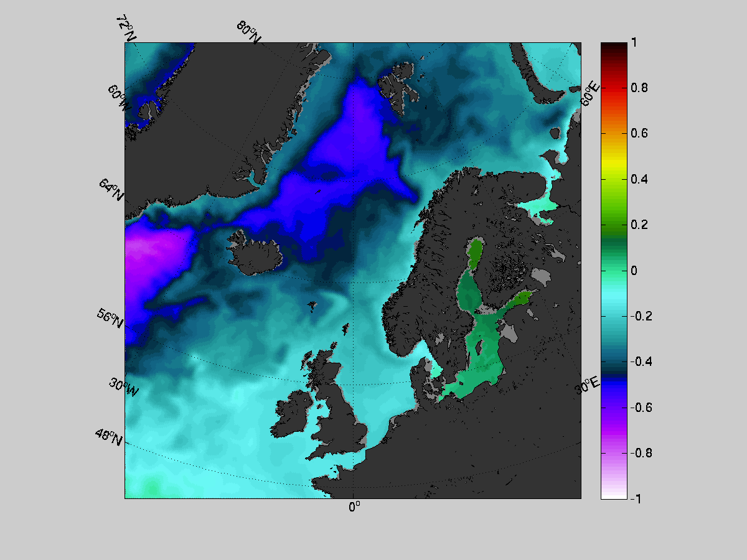The height and width of the screenshot is (560, 747).
Task: Click the colorbar tick label 0.6
Action: 638,134
